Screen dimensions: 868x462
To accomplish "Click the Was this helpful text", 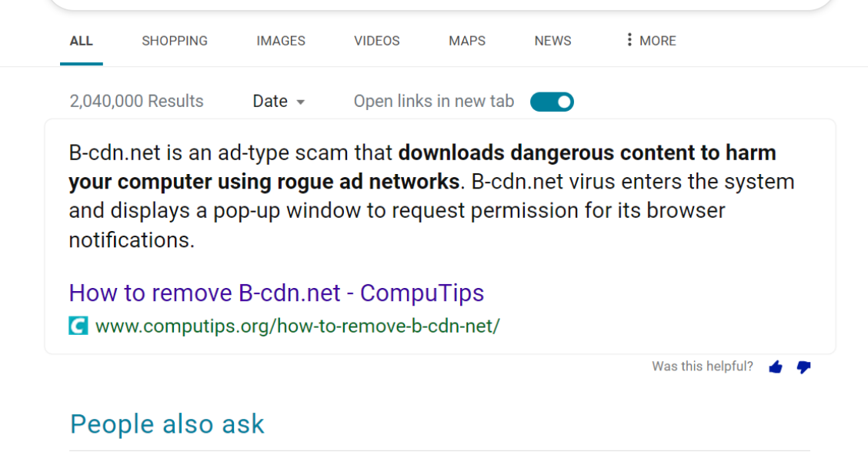I will click(x=702, y=367).
